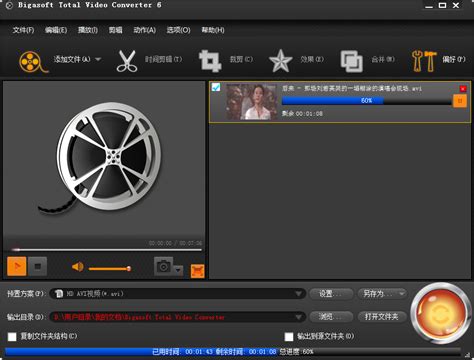Enable 复制文件夹结构 checkbox
The image size is (474, 360).
[x=12, y=337]
